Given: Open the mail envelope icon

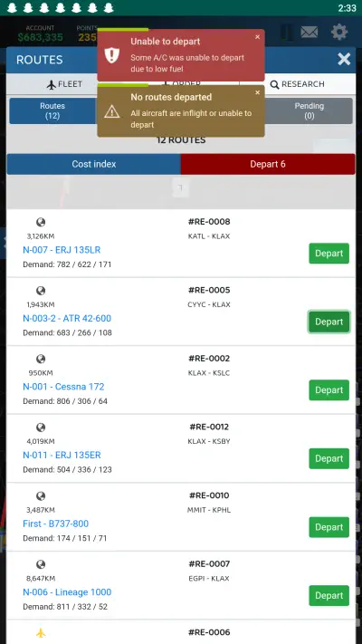Looking at the screenshot, I should click(x=309, y=33).
